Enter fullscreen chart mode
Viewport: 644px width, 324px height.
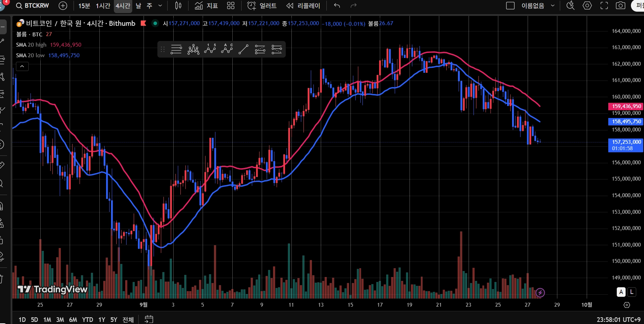tap(604, 6)
